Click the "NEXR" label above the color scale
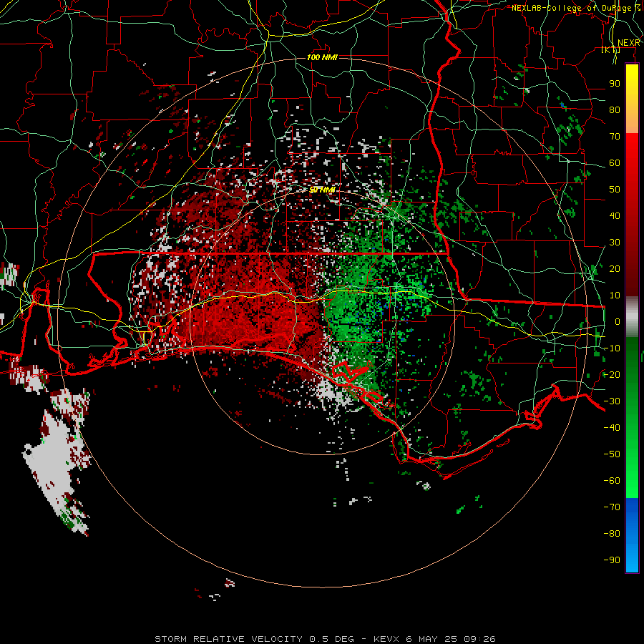The image size is (644, 644). click(629, 43)
